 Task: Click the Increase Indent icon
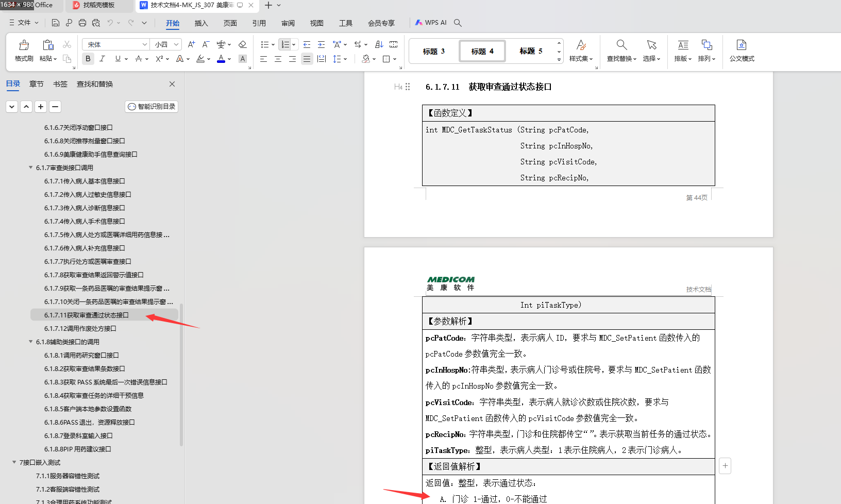321,44
